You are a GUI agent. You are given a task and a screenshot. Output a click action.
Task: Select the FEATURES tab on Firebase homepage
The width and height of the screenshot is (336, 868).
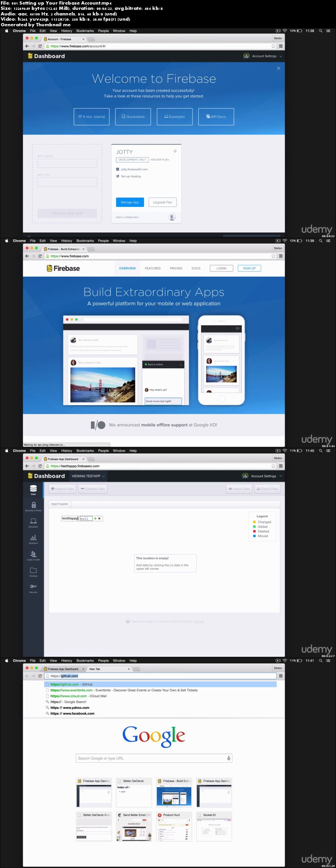[153, 268]
